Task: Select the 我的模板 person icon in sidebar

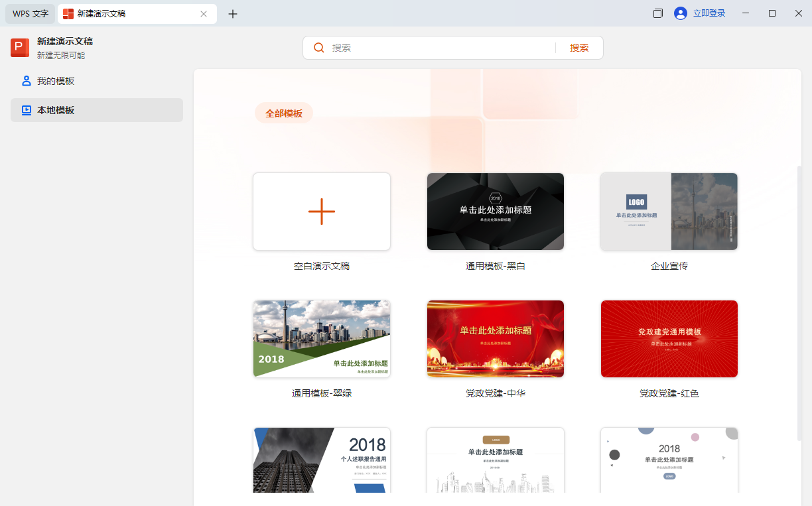Action: (x=25, y=81)
